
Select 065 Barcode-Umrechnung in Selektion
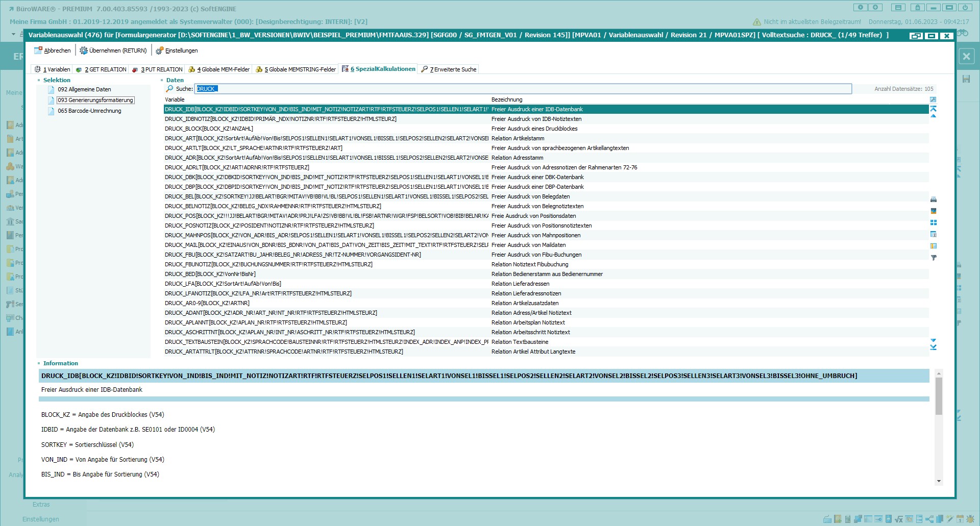click(89, 111)
